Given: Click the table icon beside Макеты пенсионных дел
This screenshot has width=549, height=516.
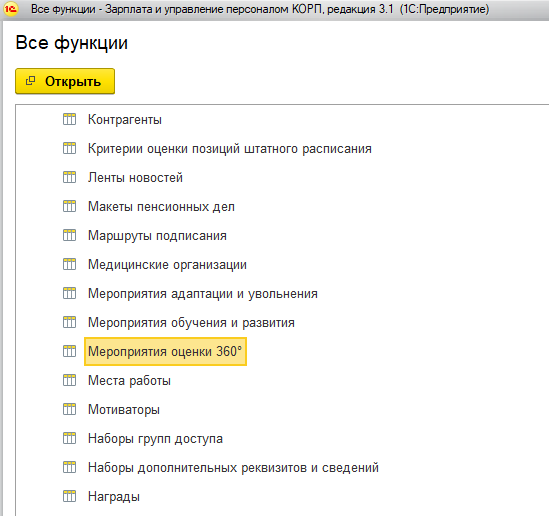Looking at the screenshot, I should tap(69, 206).
